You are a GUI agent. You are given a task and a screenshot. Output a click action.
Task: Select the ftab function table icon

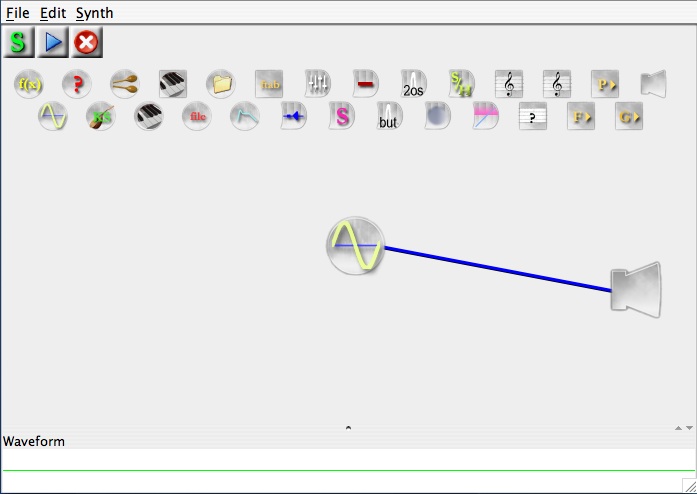[x=269, y=84]
